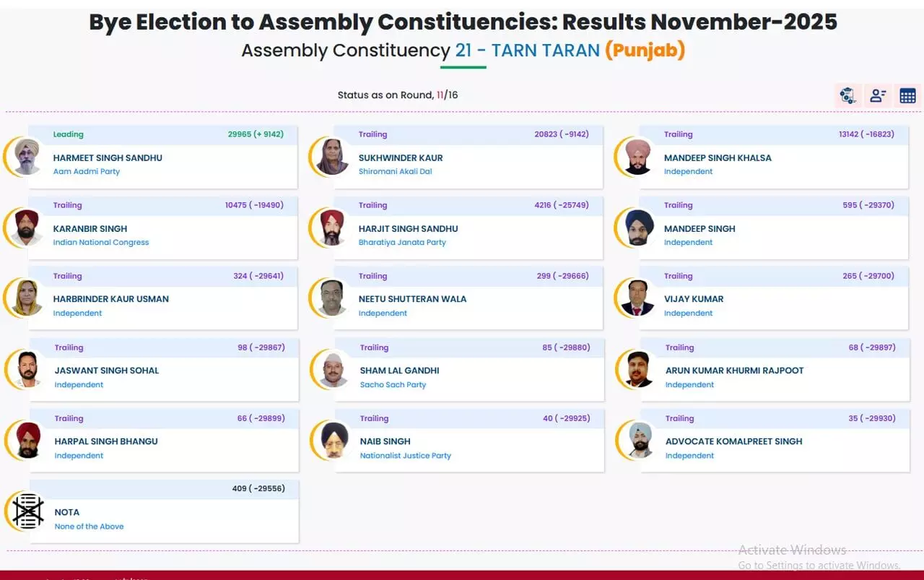Switch to the candidate list view icon
Screen dimensions: 924x580
click(878, 95)
